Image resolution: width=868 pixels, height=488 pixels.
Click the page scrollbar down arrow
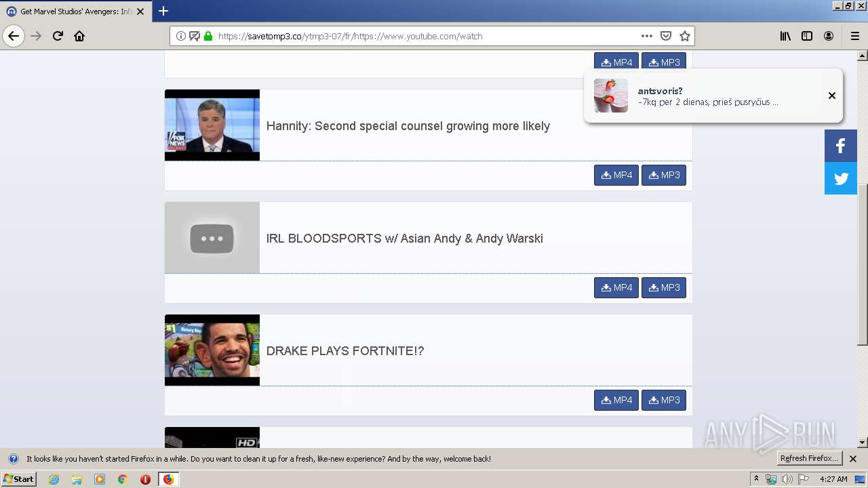pos(863,443)
